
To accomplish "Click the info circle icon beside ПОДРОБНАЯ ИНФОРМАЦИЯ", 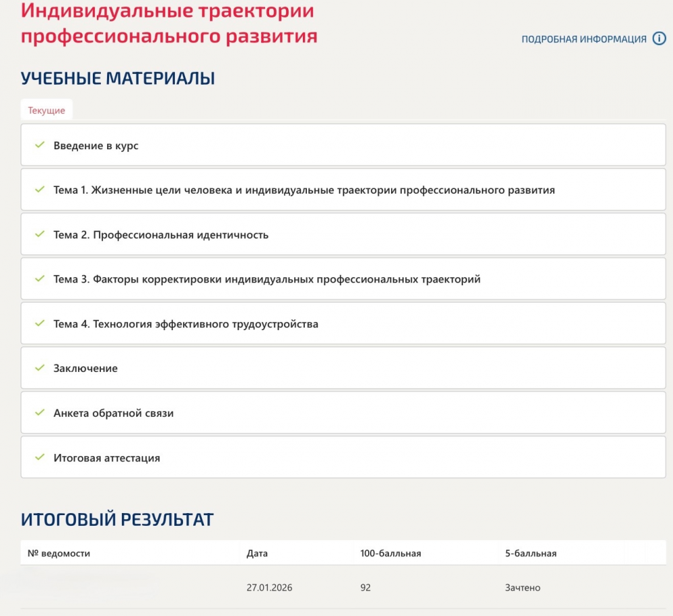I will 659,38.
